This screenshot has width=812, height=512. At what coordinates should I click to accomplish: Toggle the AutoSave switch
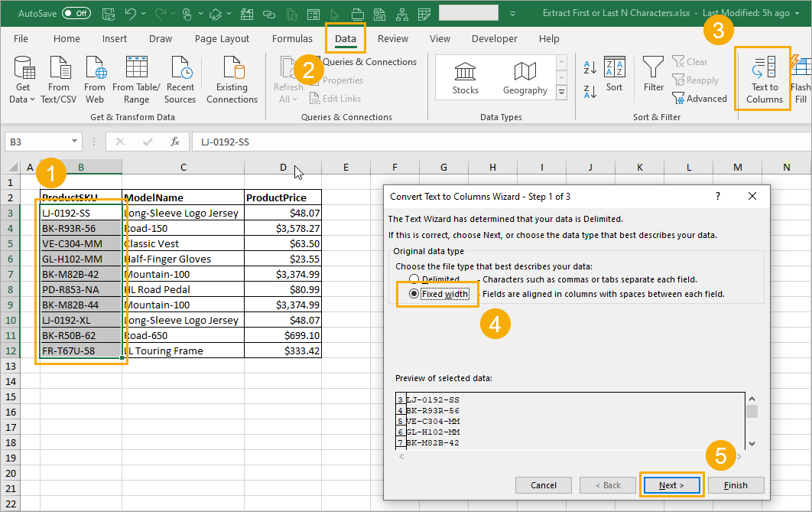(76, 13)
